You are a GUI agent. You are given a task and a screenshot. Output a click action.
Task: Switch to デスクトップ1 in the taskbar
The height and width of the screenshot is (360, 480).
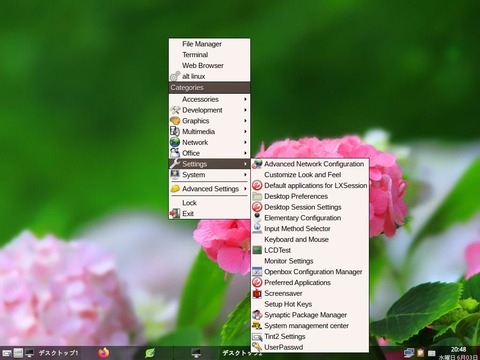pyautogui.click(x=58, y=353)
